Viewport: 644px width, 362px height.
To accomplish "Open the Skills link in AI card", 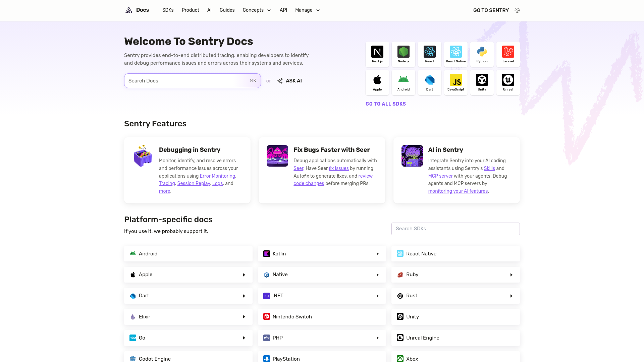I will pos(489,168).
